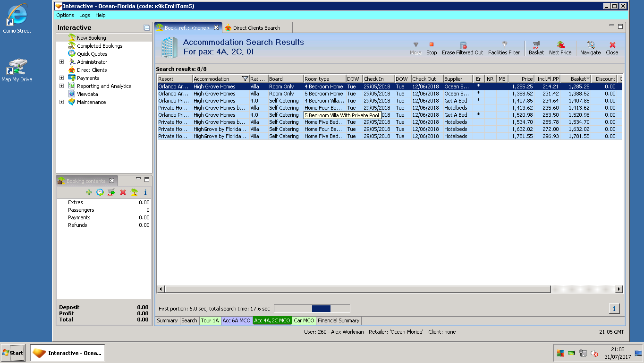Viewport: 644px width, 363px height.
Task: Select Completed Bookings in the tree
Action: [100, 46]
